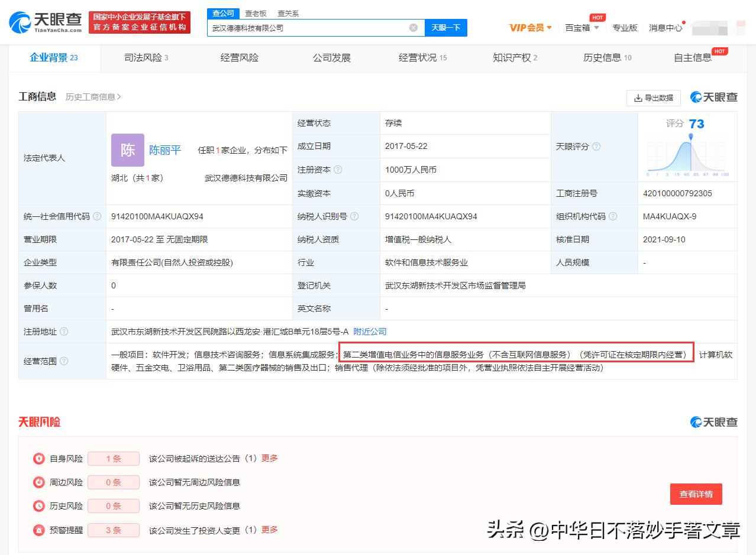The height and width of the screenshot is (555, 756).
Task: Clear the search box using the X icon
Action: coord(413,27)
